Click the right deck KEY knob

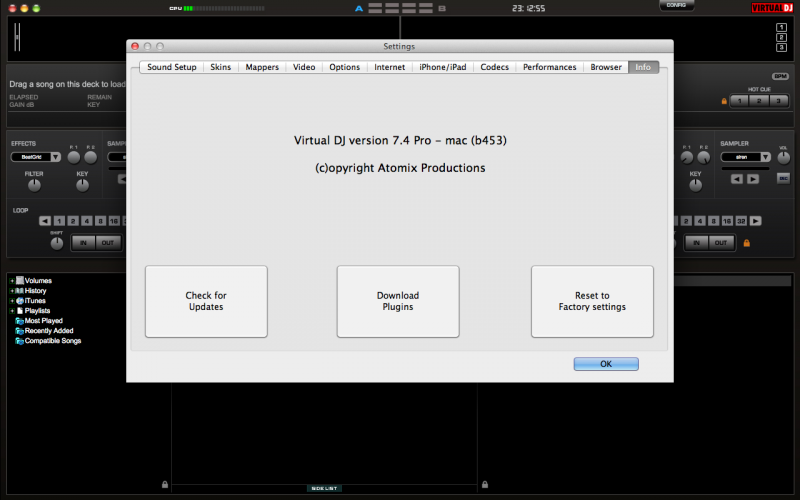(x=695, y=186)
